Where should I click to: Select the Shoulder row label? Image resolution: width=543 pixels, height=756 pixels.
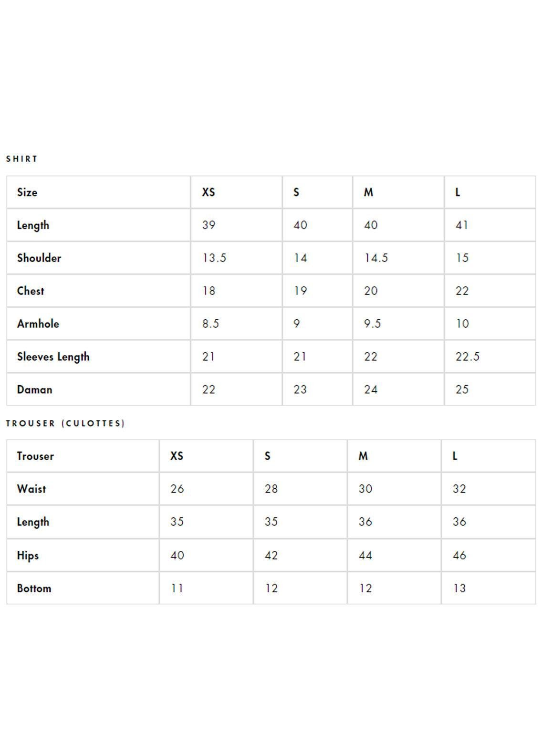(39, 258)
